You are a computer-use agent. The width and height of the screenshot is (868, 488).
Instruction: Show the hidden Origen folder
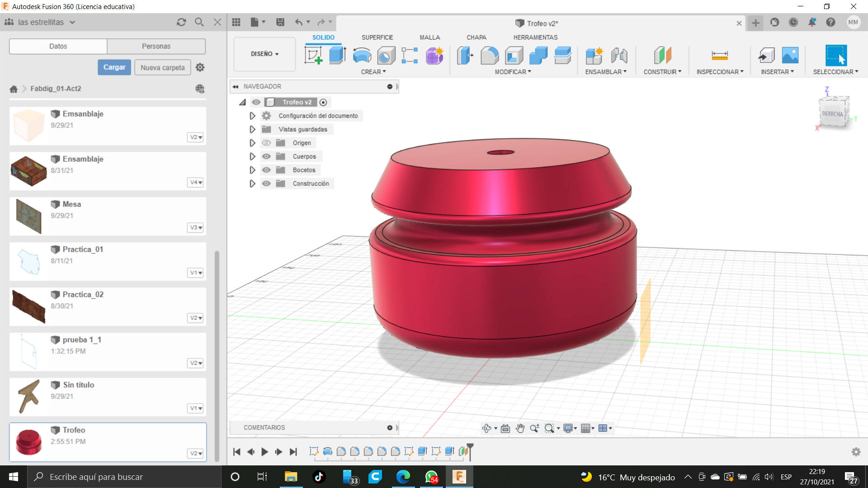[266, 143]
